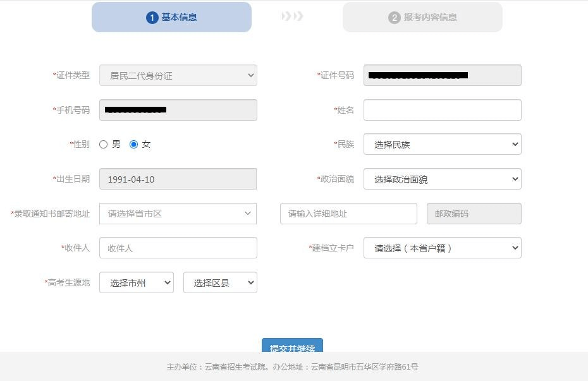Click the 出生日期 date field
Screen dimensions: 588x381
pyautogui.click(x=178, y=179)
